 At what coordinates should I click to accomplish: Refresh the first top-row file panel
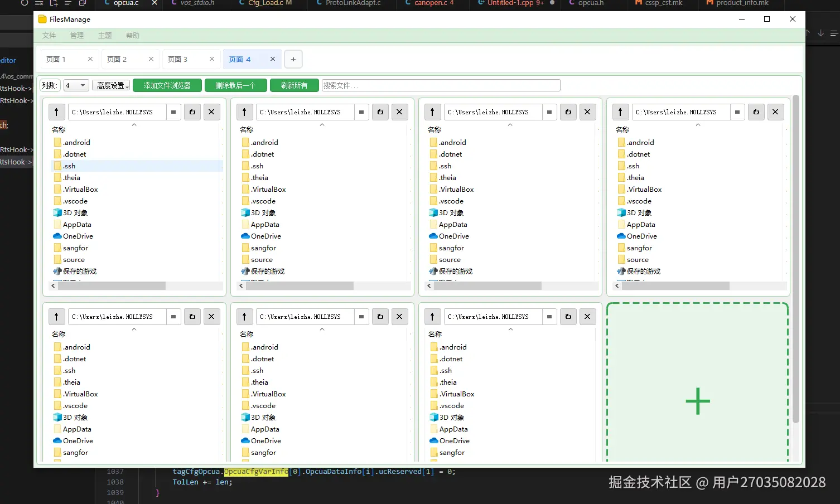click(x=192, y=112)
